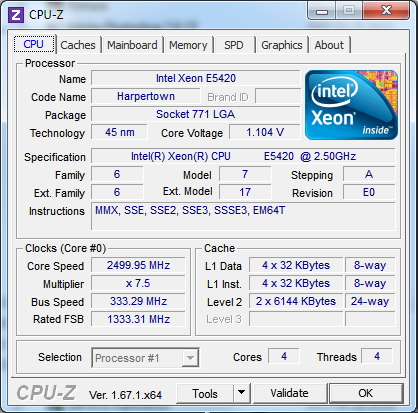418x413 pixels.
Task: Open the Mainboard tab
Action: pos(132,45)
